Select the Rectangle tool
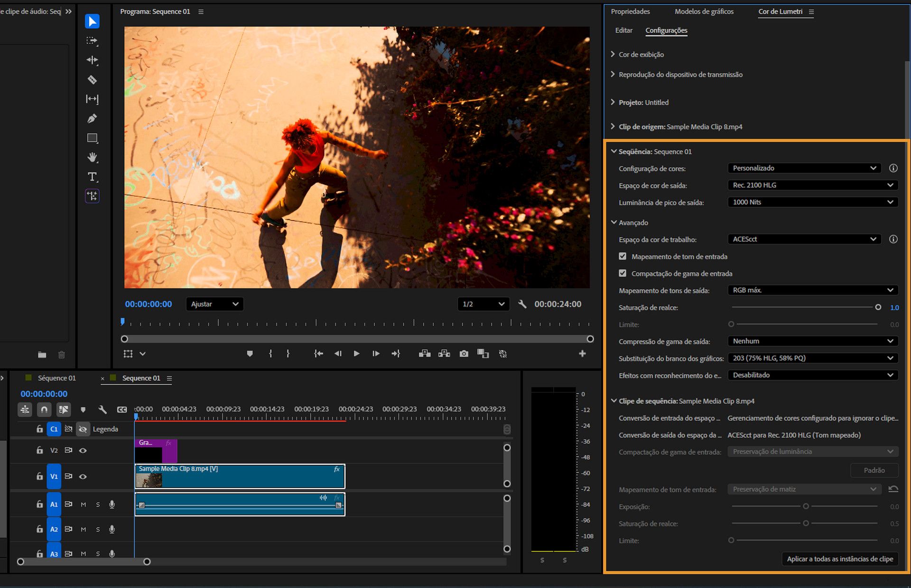The image size is (911, 588). click(93, 138)
